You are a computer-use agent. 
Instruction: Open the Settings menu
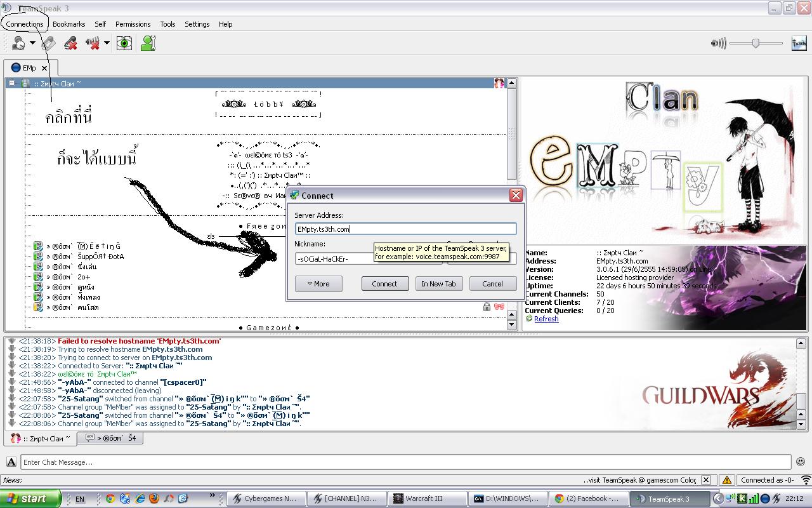tap(197, 24)
